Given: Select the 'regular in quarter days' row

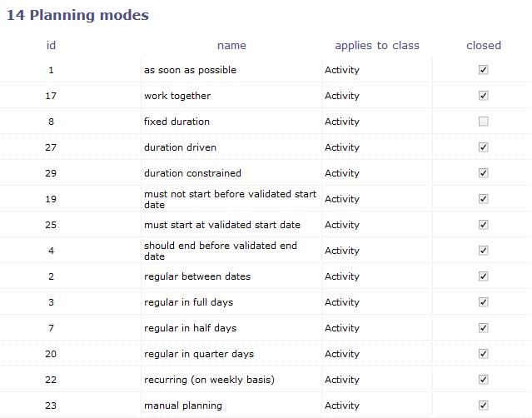Looking at the screenshot, I should (x=200, y=354).
